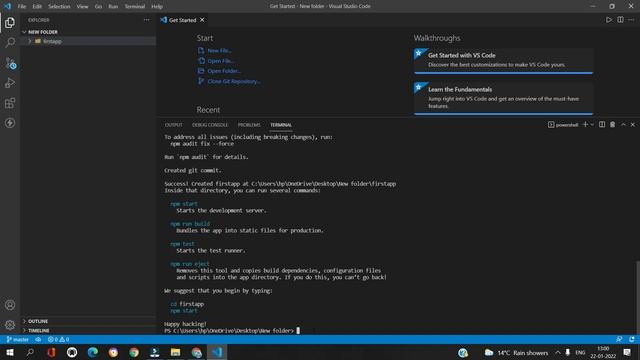Screen dimensions: 640x360
Task: Close the terminal panel
Action: point(633,124)
